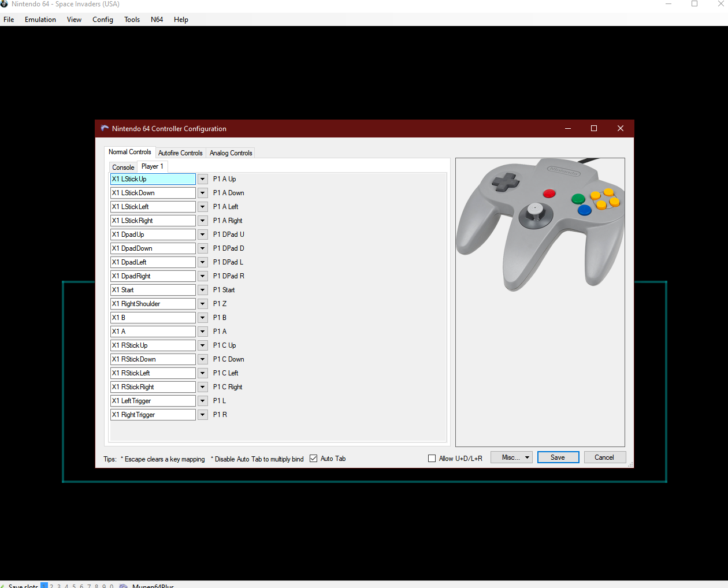The width and height of the screenshot is (728, 588).
Task: Open the dropdown arrow for P1 C Left
Action: (x=203, y=373)
